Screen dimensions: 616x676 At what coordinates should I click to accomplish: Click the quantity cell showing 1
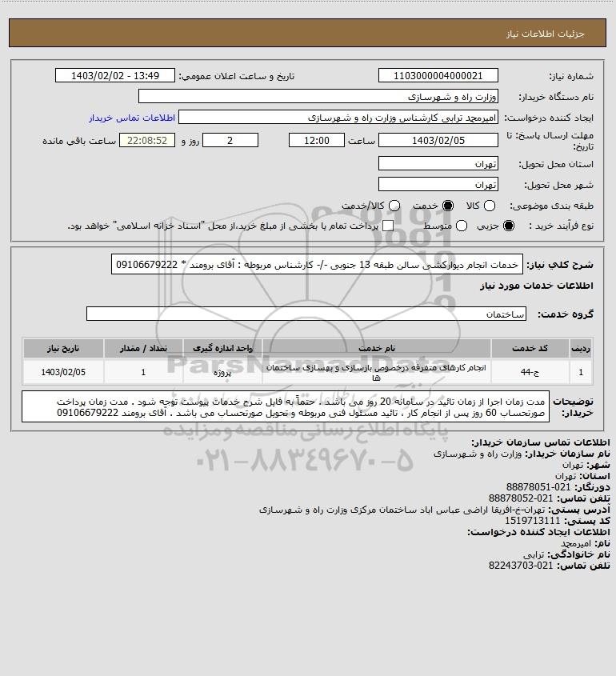click(143, 372)
